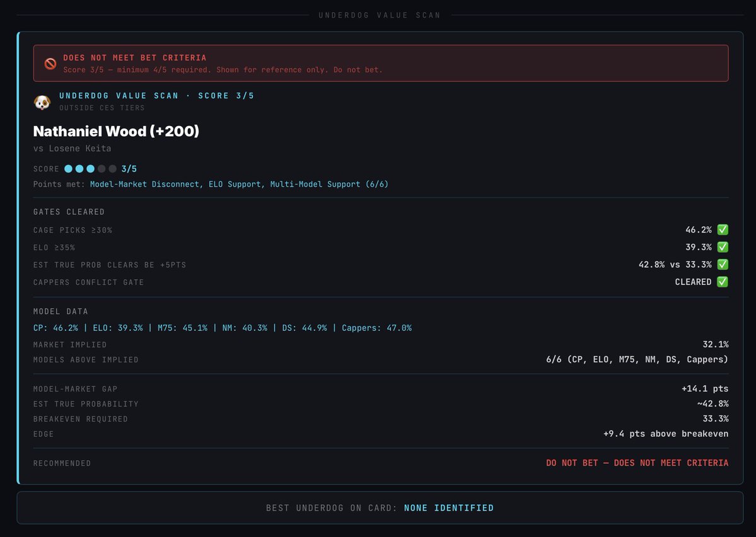Click the '32.1%' market implied value
Image resolution: width=756 pixels, height=537 pixels.
(716, 344)
